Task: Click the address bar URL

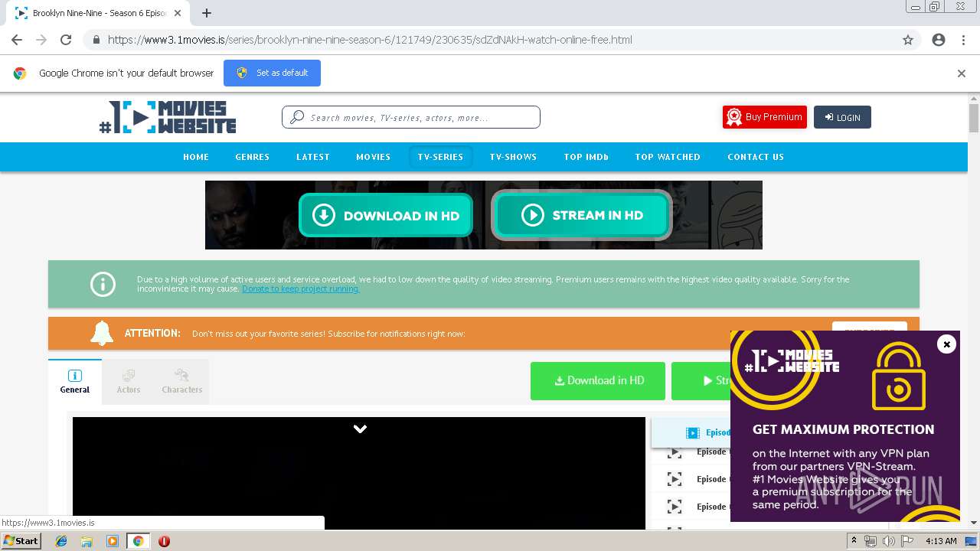Action: [x=370, y=40]
